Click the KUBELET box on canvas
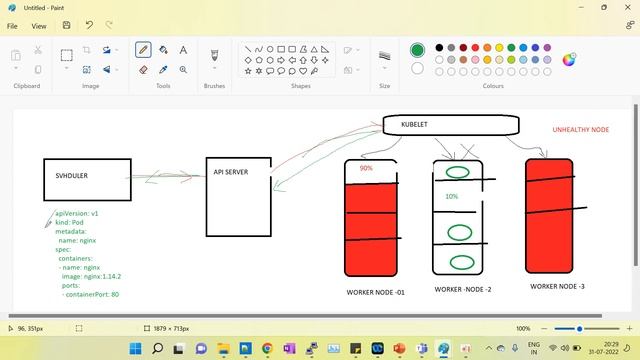640x360 pixels. tap(451, 125)
